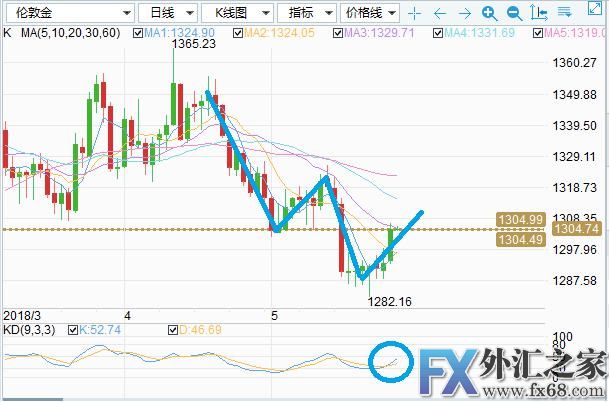Click the 1304.99 price label
Image resolution: width=609 pixels, height=402 pixels.
pos(520,220)
